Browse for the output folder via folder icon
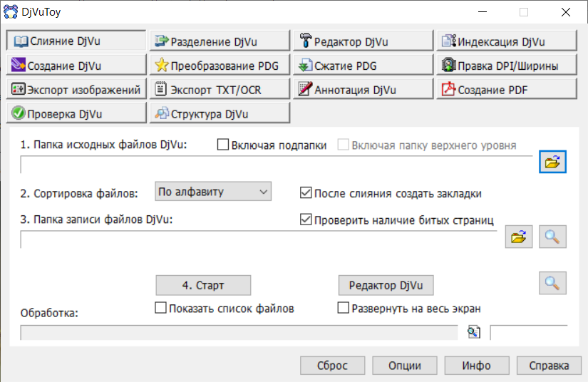 pos(519,237)
